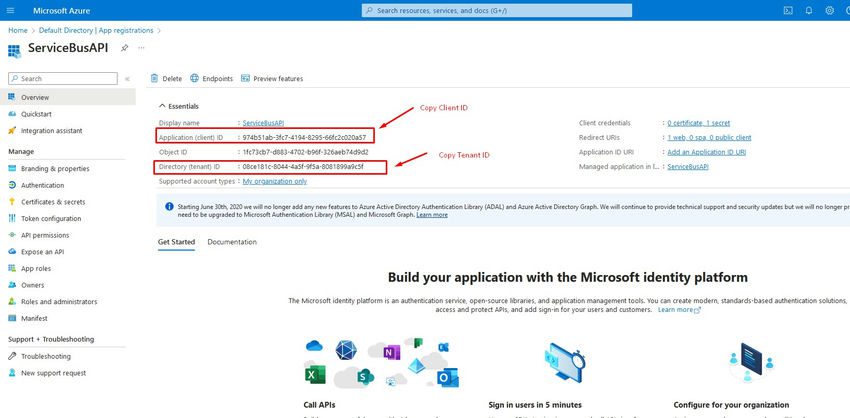Screen dimensions: 850x418
Task: Click the New support request icon
Action: point(12,373)
